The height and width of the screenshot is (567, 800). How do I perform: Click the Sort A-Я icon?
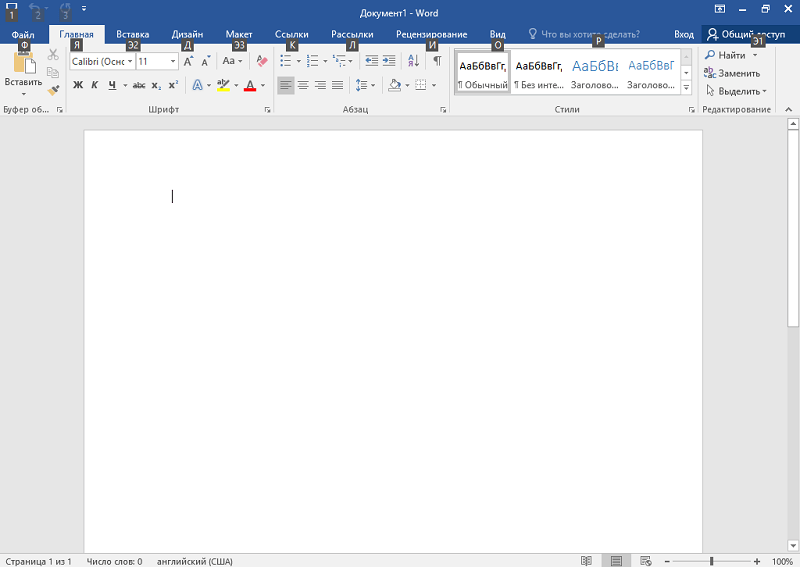coord(414,61)
